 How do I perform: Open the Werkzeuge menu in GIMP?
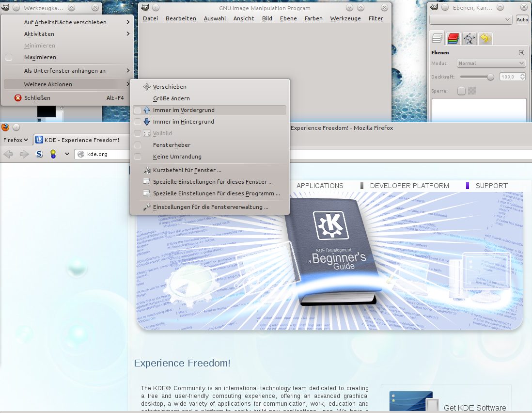[x=345, y=18]
